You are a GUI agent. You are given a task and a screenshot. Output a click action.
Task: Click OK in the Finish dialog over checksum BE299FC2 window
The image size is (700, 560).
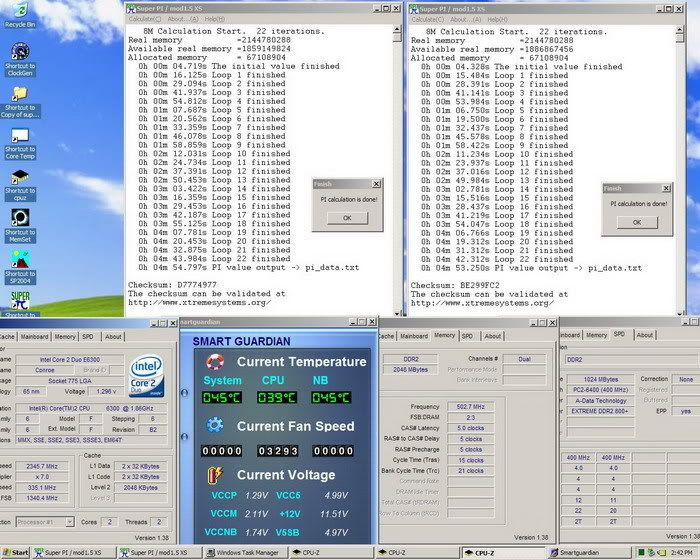click(x=637, y=222)
